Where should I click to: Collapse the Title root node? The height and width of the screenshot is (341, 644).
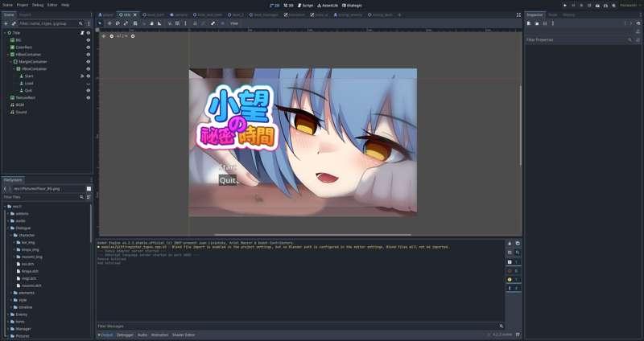pos(5,33)
